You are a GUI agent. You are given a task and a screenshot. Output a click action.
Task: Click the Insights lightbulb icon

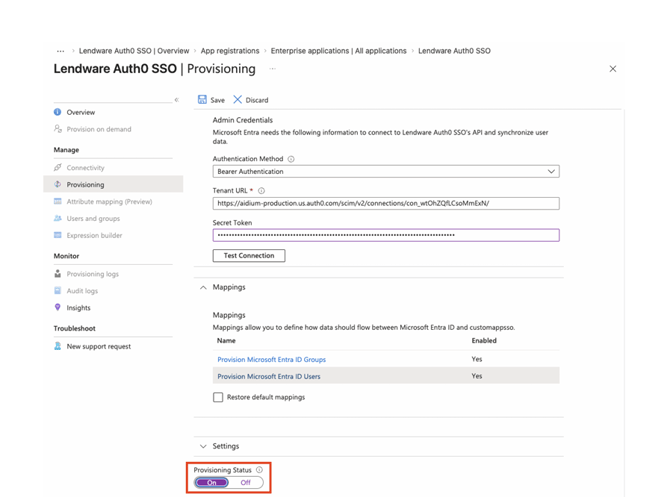pyautogui.click(x=58, y=308)
